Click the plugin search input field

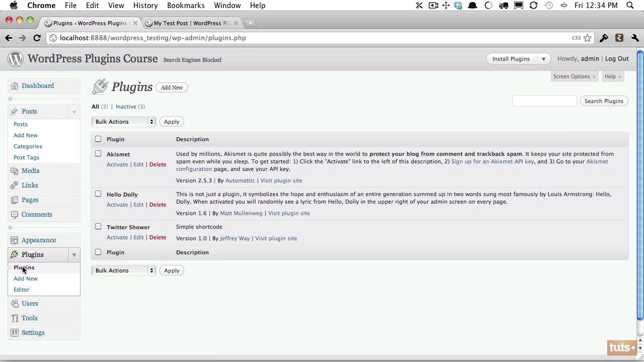coord(544,101)
